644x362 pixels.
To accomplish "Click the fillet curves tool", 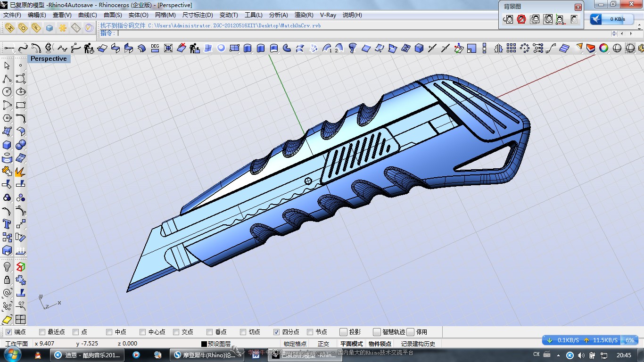I will [20, 118].
